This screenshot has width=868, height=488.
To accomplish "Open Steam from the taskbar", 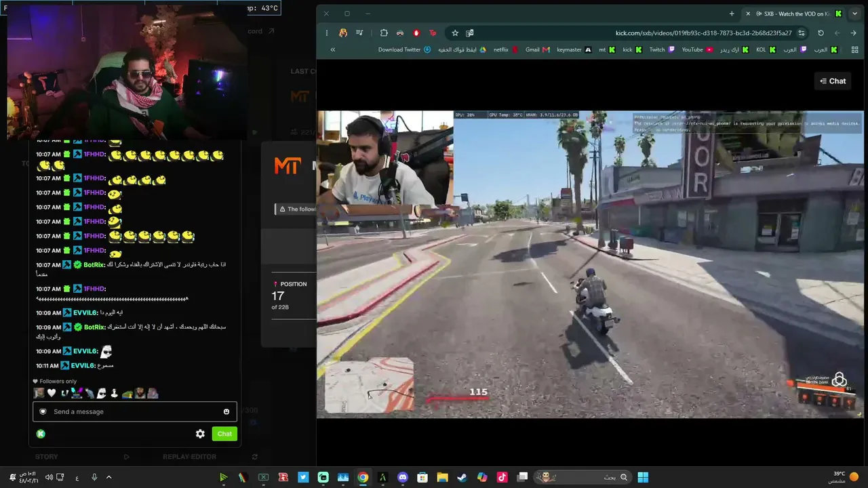I will coord(462,477).
